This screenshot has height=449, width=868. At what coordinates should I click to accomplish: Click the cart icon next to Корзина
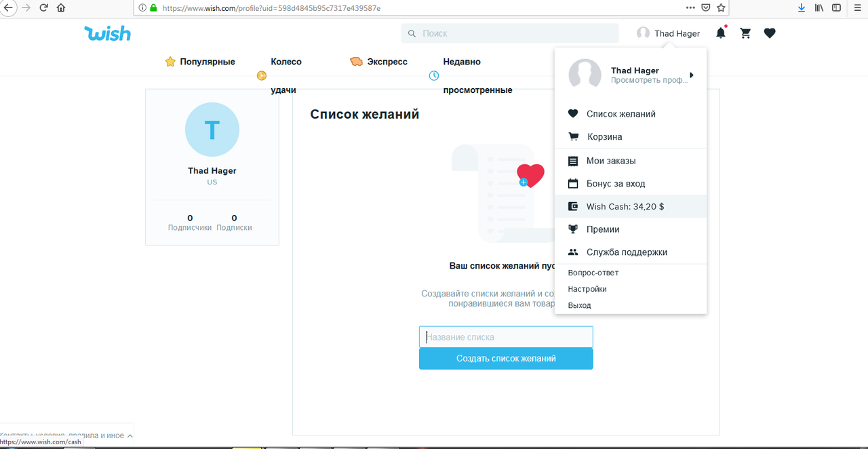574,136
